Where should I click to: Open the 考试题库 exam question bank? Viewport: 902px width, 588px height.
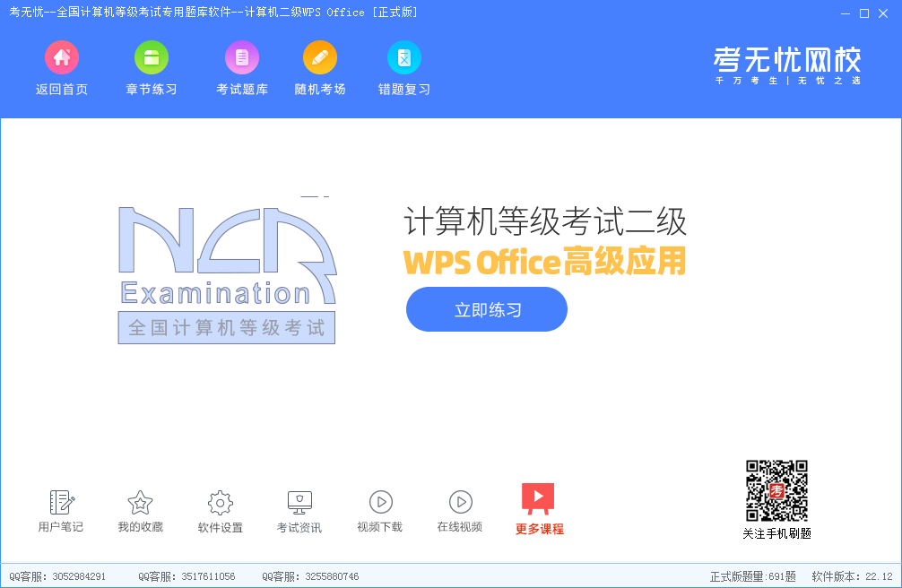tap(242, 59)
